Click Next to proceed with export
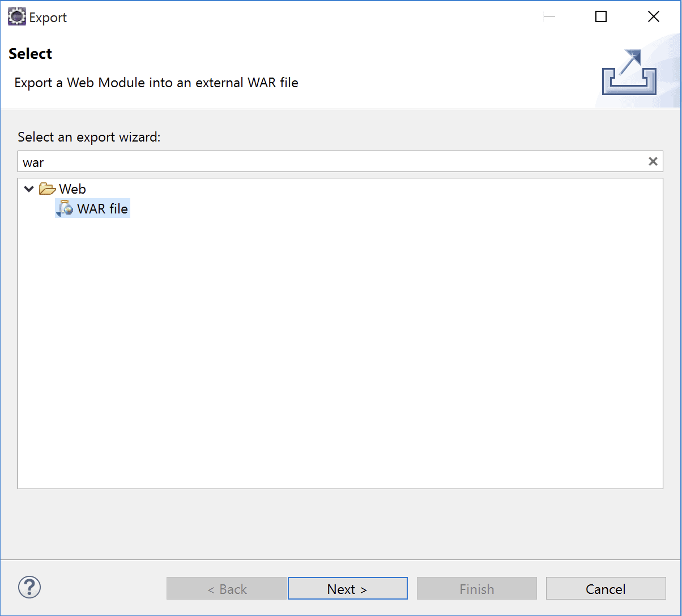The image size is (682, 616). point(347,588)
